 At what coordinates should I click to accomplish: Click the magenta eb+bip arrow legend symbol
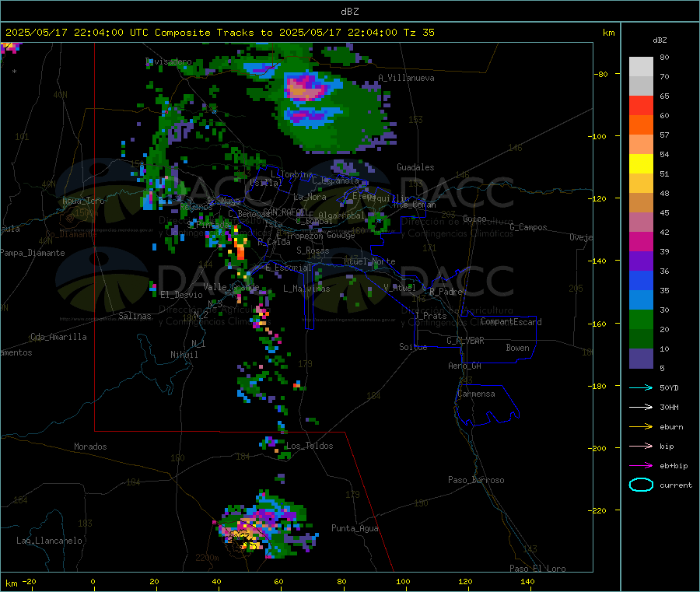641,466
